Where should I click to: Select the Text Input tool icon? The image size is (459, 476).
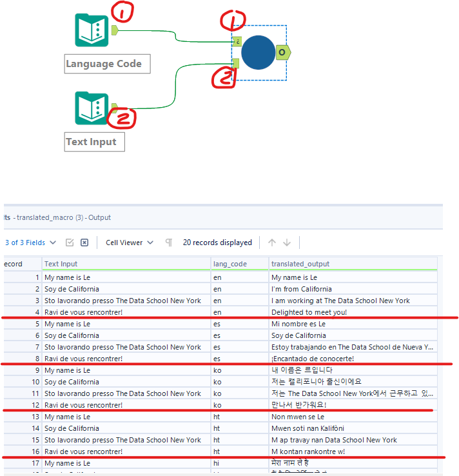(x=92, y=108)
